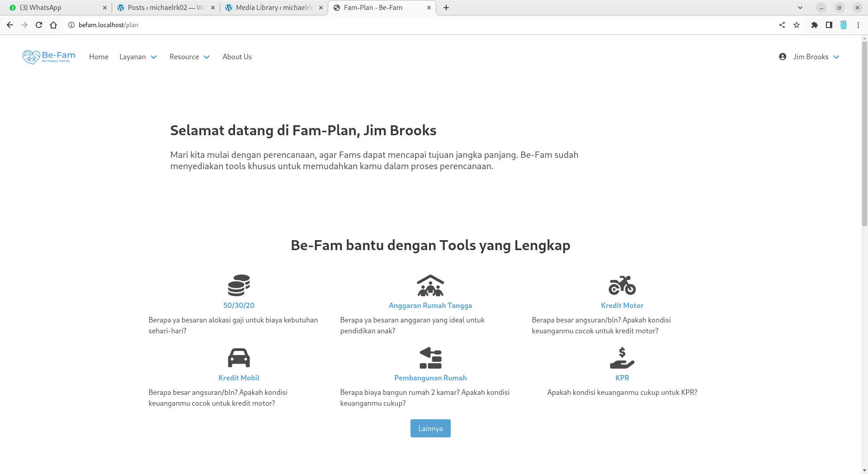Open the browser extensions puzzle icon
The width and height of the screenshot is (868, 474).
click(814, 25)
